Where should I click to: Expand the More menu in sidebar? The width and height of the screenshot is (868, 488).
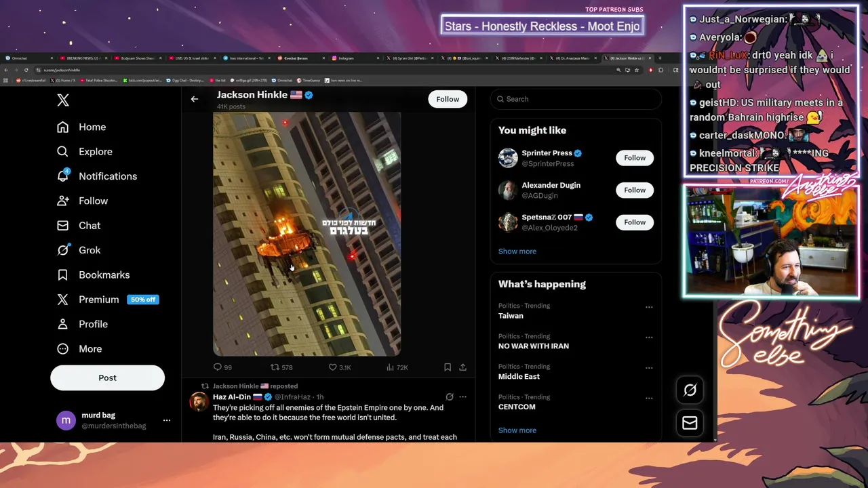pos(79,349)
